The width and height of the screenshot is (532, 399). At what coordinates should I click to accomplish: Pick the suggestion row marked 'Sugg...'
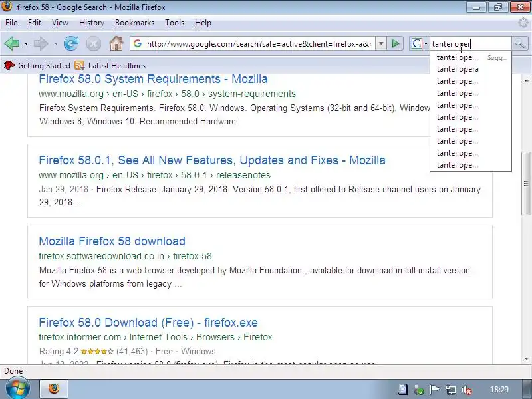(x=471, y=57)
